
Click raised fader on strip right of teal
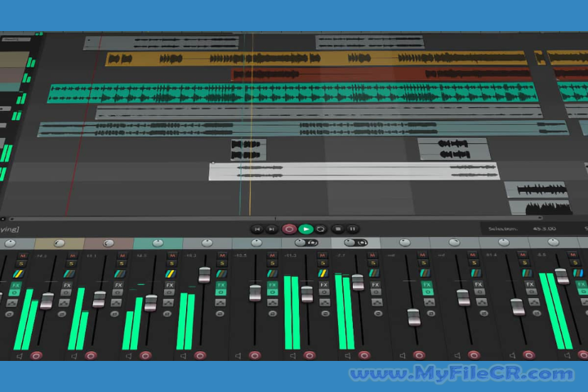coord(204,275)
